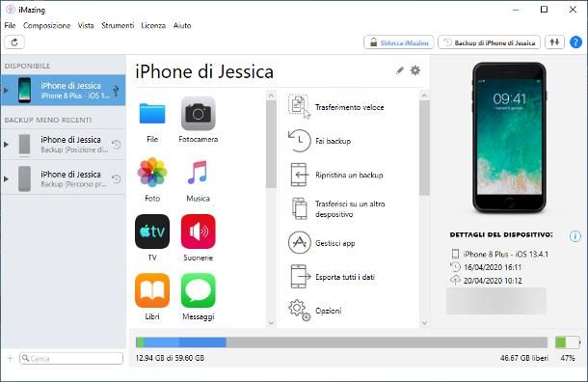Viewport: 588px width, 382px height.
Task: Click up arrow of apps list scrollbar
Action: (271, 95)
